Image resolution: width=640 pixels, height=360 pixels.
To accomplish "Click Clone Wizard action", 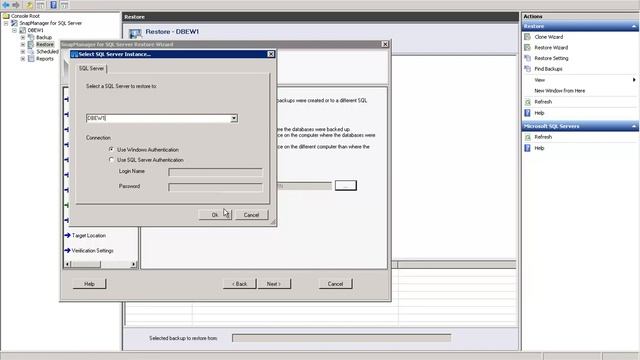I will point(549,37).
